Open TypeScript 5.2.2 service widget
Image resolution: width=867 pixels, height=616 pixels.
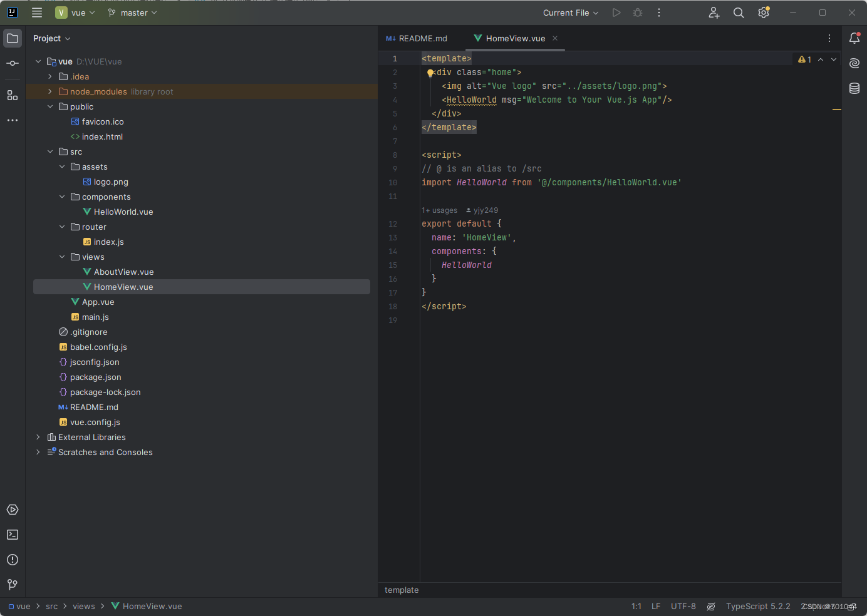(x=758, y=607)
